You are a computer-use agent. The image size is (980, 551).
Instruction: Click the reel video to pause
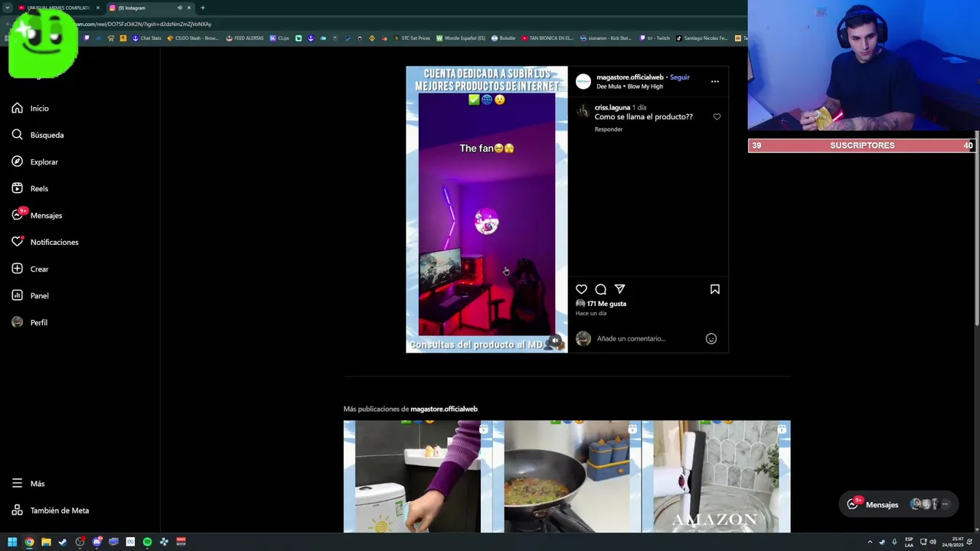coord(486,209)
